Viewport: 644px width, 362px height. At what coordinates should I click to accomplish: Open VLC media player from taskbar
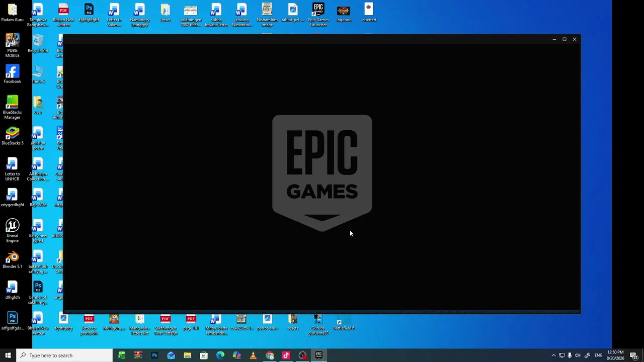pos(253,355)
